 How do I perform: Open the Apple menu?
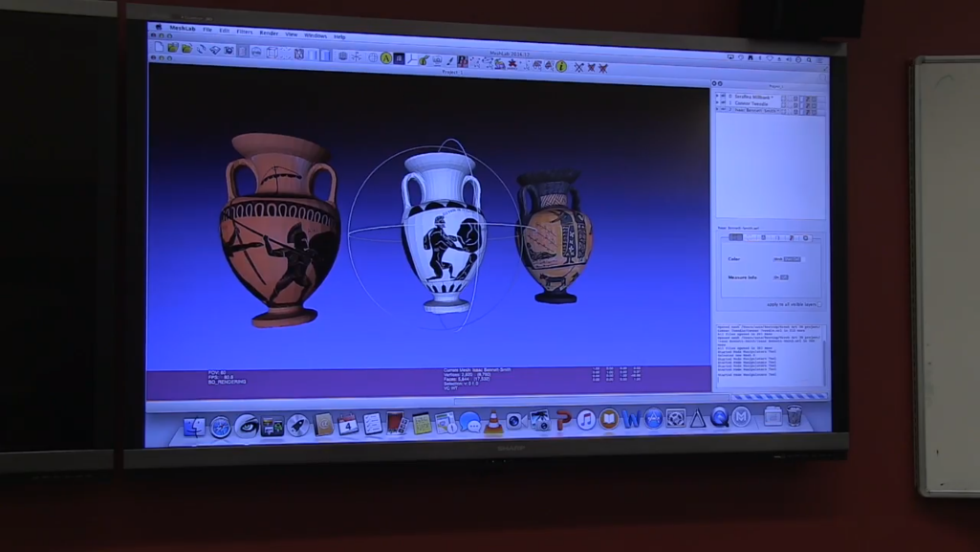(158, 27)
